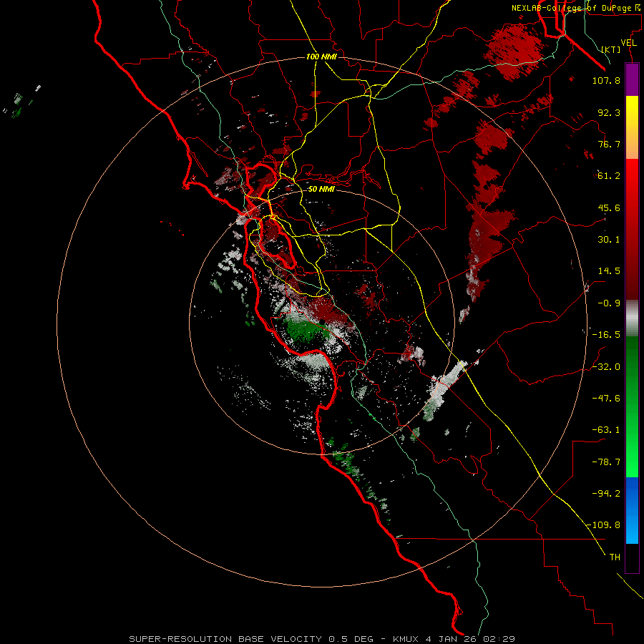Click the 100 NMI range ring label
Screen dimensions: 644x644
[x=321, y=57]
